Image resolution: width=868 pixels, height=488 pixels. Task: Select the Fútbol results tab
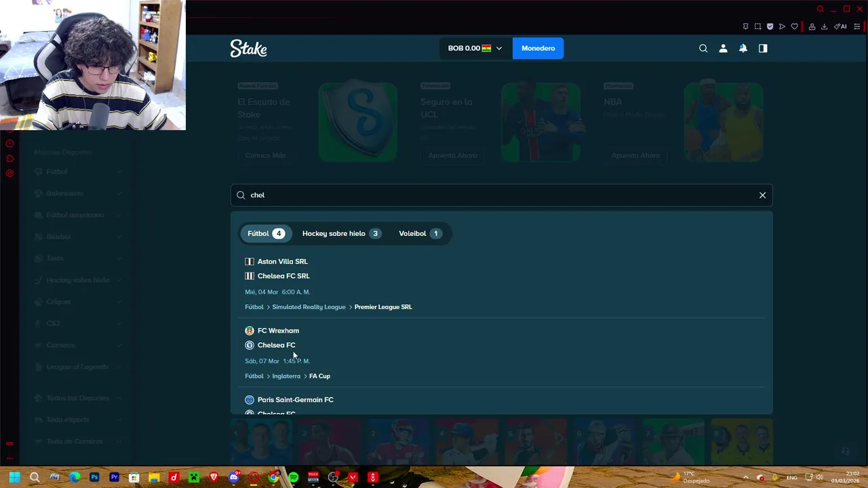(266, 233)
